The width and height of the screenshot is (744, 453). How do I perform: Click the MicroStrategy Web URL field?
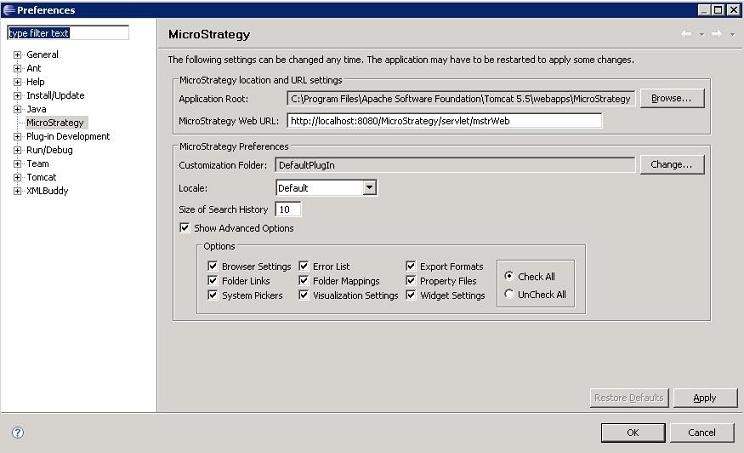[x=444, y=121]
